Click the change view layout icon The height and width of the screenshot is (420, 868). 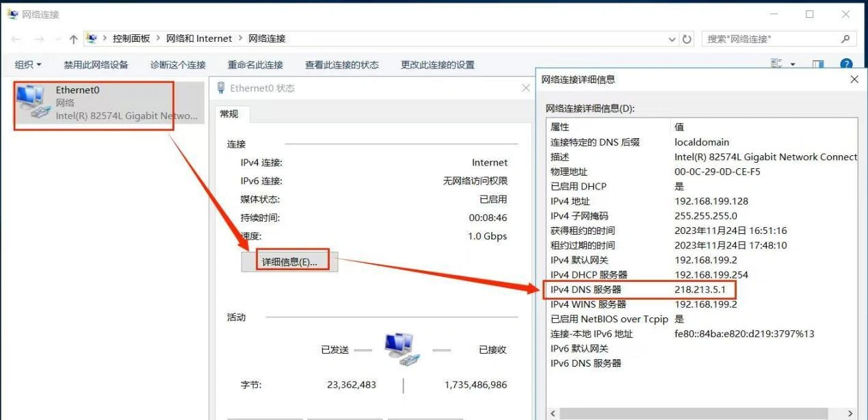(775, 62)
